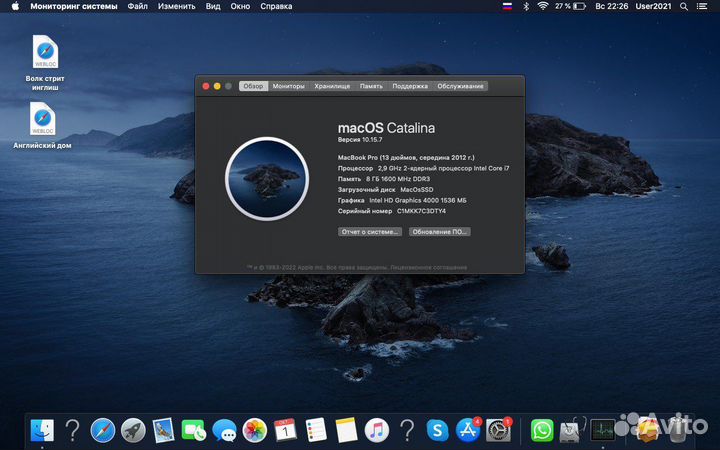Open the Apple menu

pos(15,6)
